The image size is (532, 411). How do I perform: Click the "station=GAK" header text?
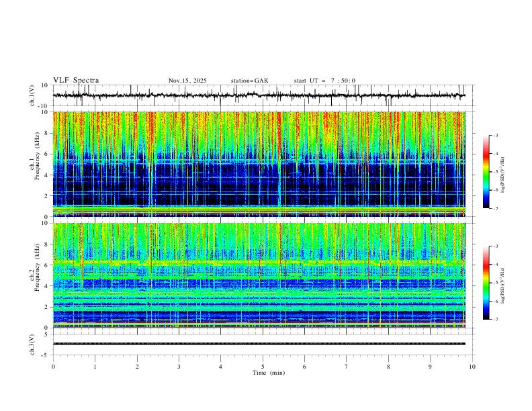click(249, 81)
